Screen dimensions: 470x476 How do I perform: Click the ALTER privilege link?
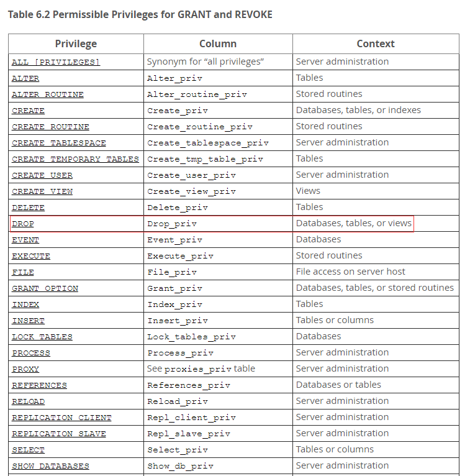25,78
